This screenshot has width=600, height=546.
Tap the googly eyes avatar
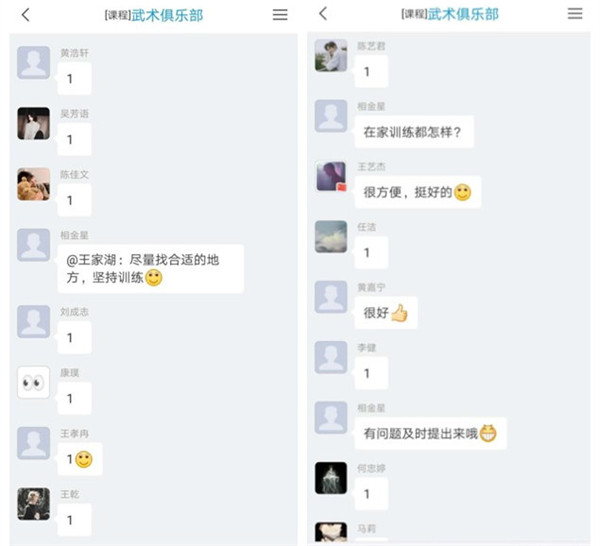(33, 382)
